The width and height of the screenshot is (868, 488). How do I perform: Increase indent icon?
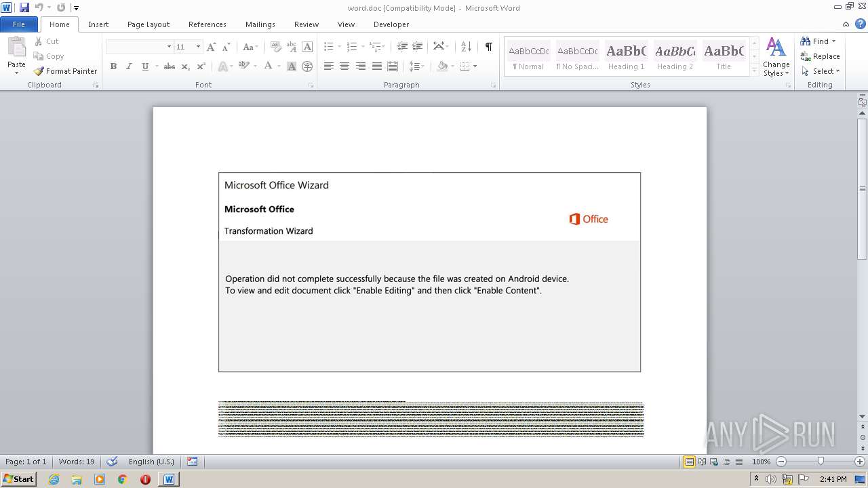click(x=418, y=47)
